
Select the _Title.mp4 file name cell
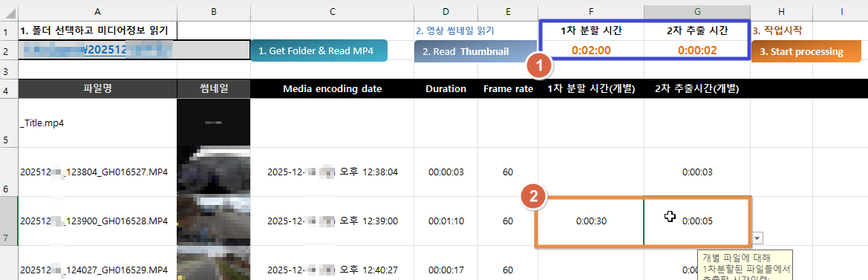pyautogui.click(x=97, y=123)
